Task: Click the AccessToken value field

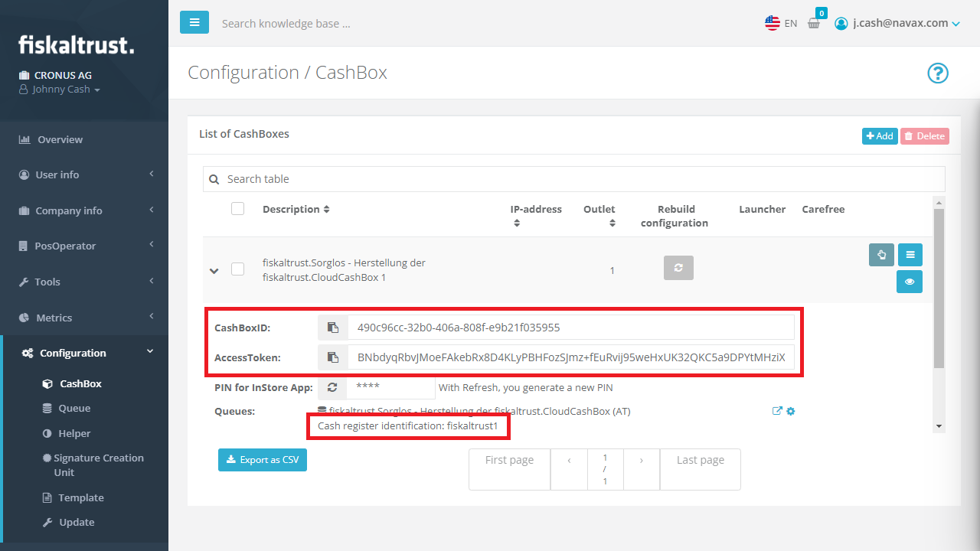Action: pyautogui.click(x=570, y=357)
